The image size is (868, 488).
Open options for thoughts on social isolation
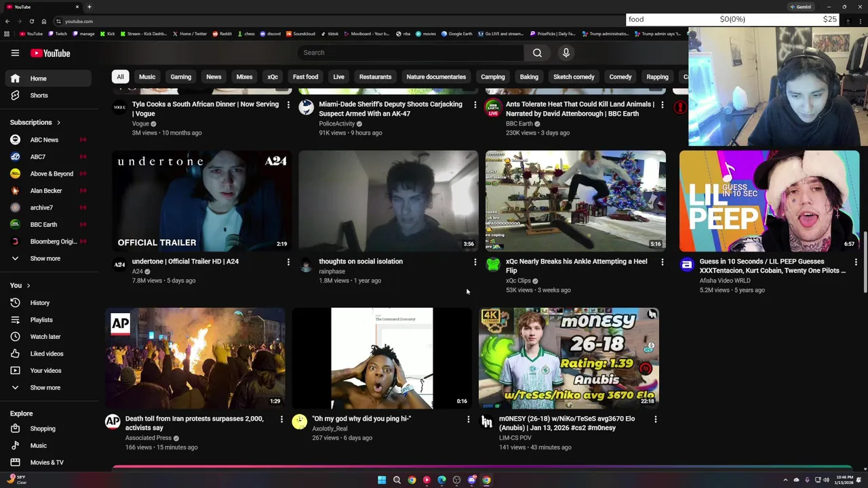pos(475,262)
